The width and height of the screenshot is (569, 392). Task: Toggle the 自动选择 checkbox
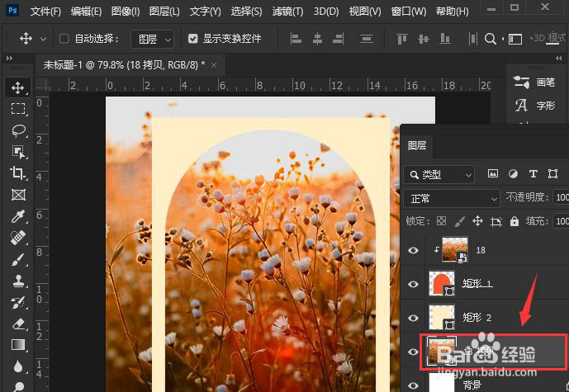tap(64, 39)
